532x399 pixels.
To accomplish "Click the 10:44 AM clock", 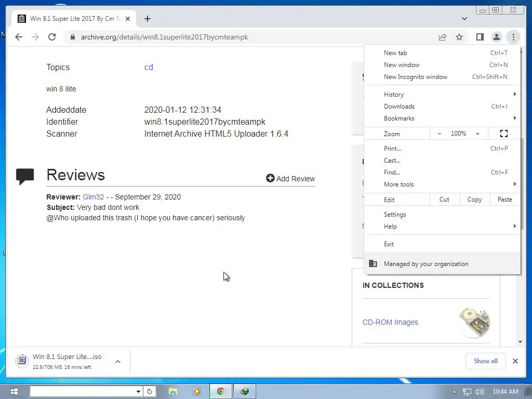I will 505,392.
